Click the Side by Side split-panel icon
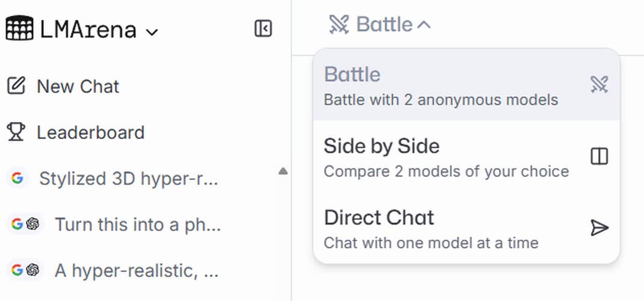Image resolution: width=644 pixels, height=301 pixels. pos(599,157)
